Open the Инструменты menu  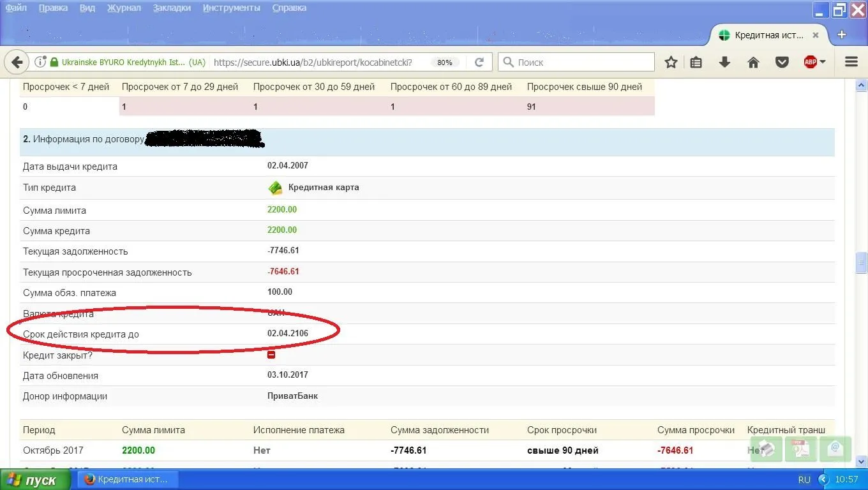(231, 8)
